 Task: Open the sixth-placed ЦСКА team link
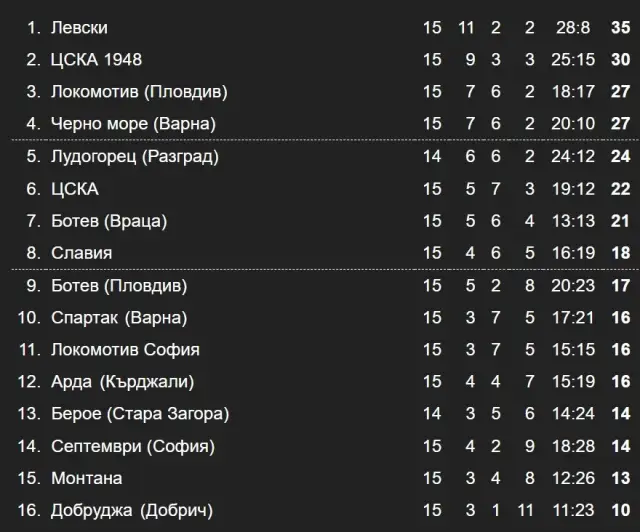tap(75, 189)
